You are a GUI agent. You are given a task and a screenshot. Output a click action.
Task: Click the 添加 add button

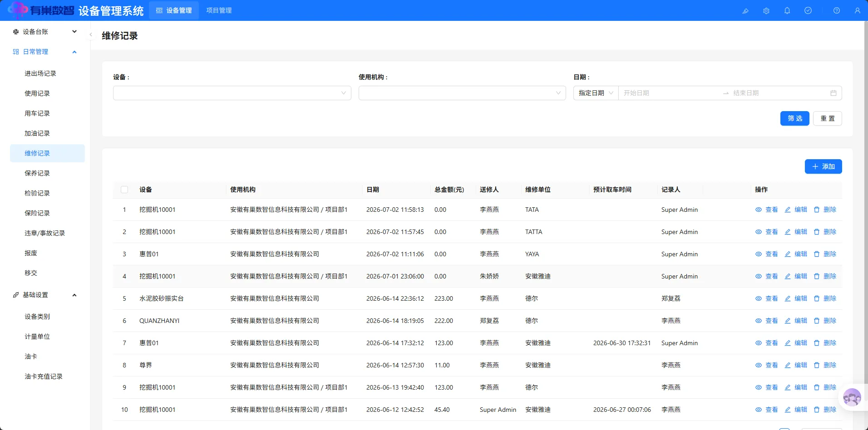(x=824, y=166)
